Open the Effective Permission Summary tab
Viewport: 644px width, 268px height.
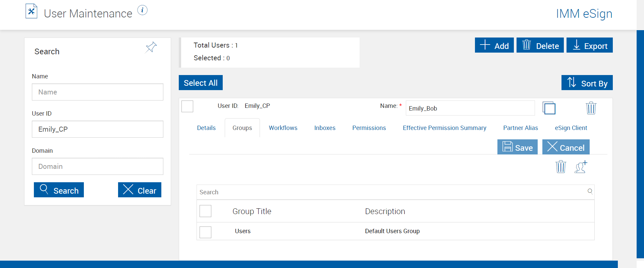[x=444, y=128]
